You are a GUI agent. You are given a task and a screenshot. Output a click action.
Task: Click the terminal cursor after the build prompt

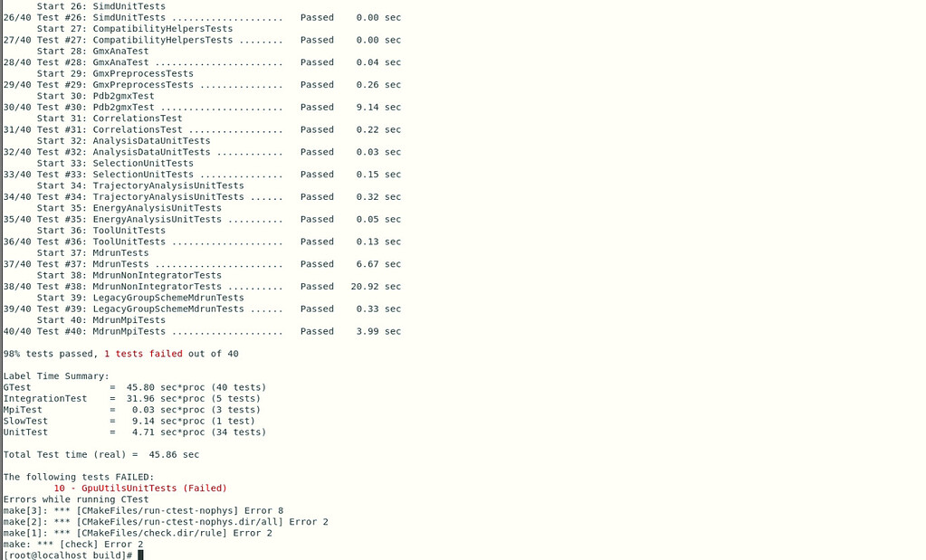[x=140, y=555]
